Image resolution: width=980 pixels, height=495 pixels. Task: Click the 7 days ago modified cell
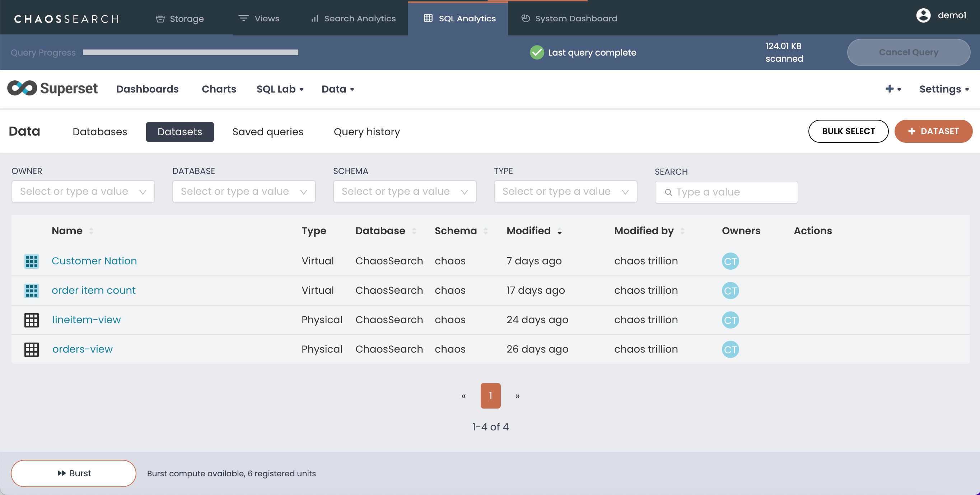(534, 261)
